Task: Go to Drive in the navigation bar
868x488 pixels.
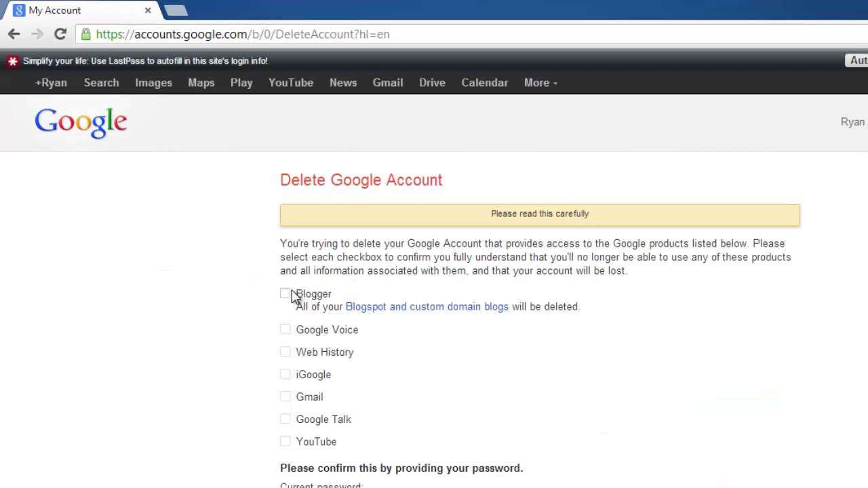Action: tap(432, 83)
